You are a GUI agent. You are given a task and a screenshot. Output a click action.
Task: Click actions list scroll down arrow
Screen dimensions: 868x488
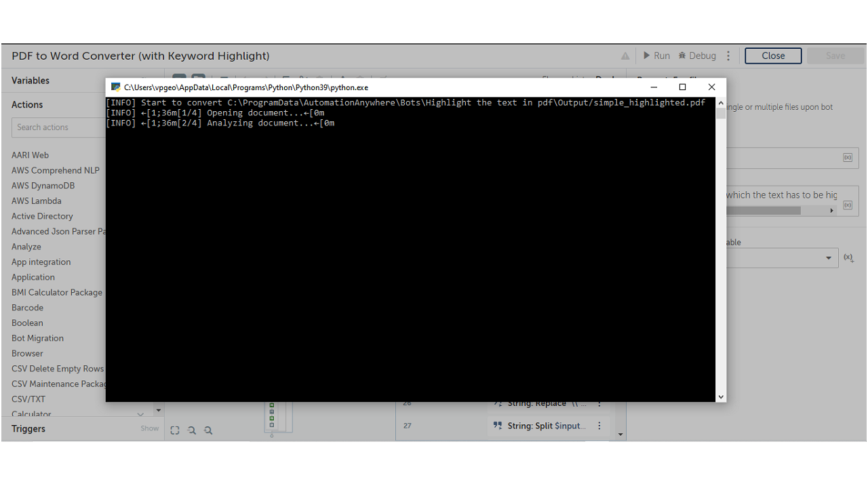(x=159, y=410)
